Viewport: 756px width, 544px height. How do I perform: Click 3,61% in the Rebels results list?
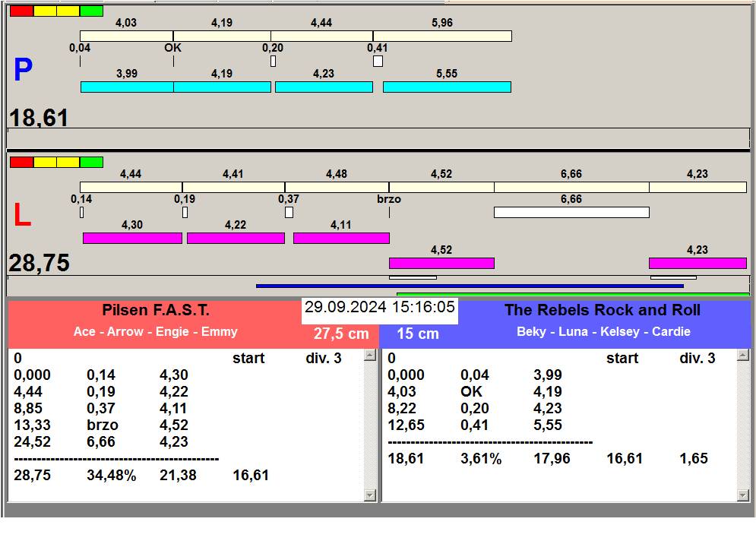481,459
